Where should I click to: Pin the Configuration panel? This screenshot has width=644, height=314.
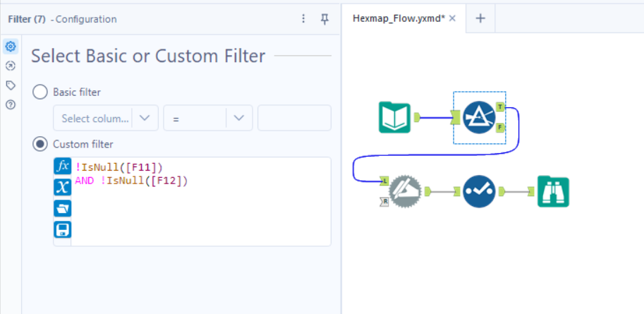pyautogui.click(x=325, y=18)
